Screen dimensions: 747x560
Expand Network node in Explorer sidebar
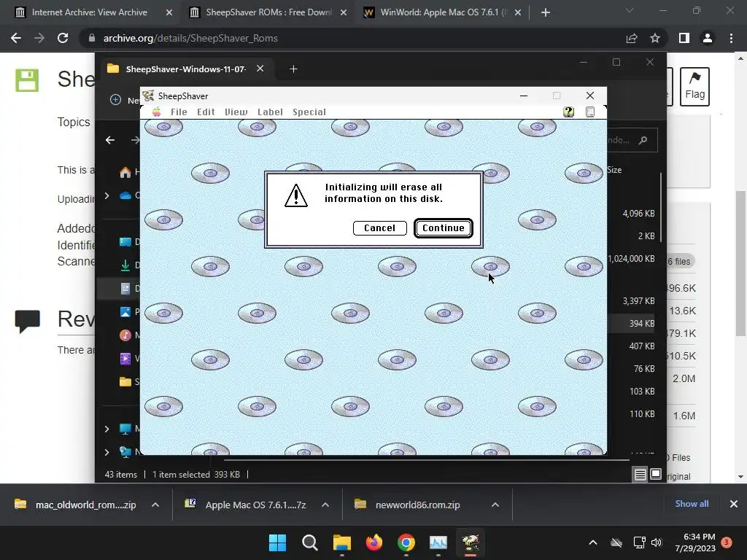tap(107, 452)
